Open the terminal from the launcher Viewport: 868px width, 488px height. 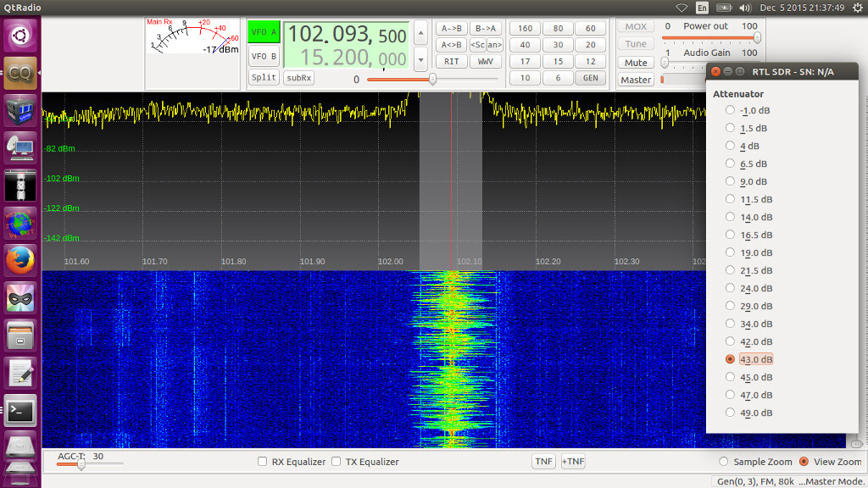pos(20,410)
